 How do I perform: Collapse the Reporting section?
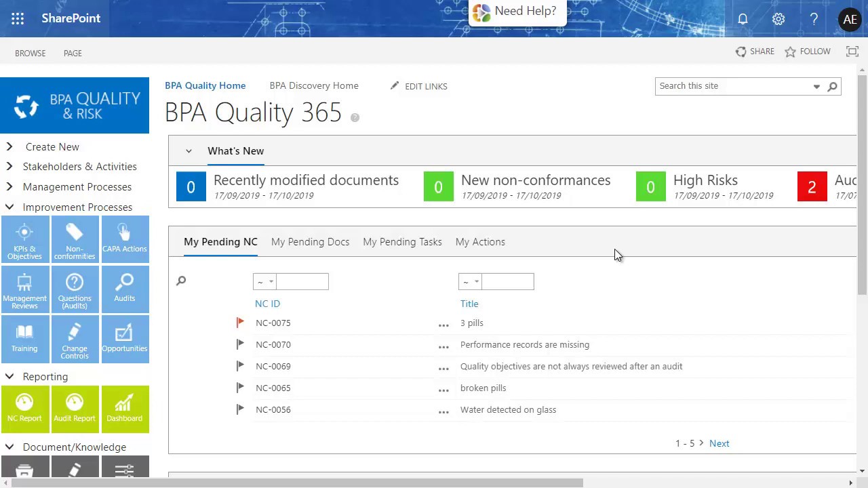pyautogui.click(x=9, y=376)
